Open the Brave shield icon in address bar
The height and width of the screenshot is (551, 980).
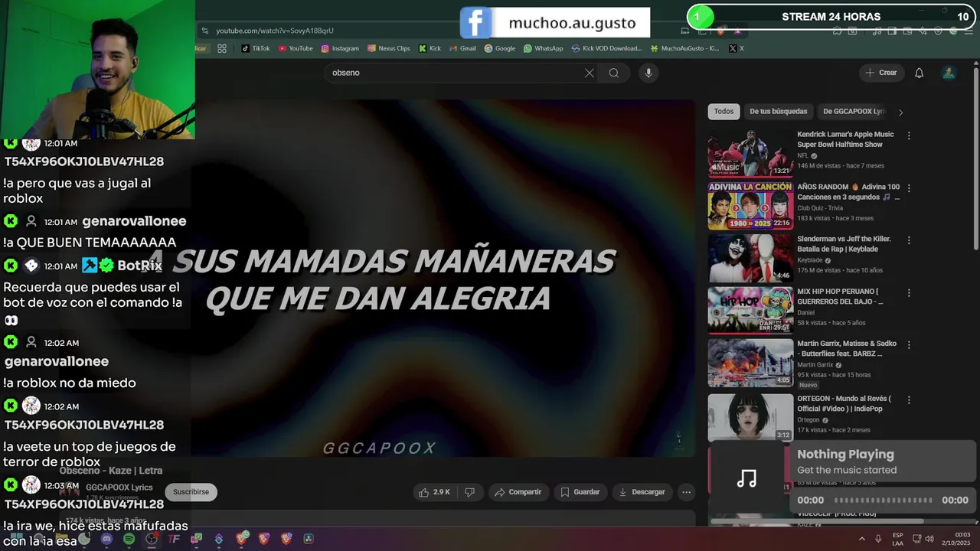pyautogui.click(x=721, y=31)
